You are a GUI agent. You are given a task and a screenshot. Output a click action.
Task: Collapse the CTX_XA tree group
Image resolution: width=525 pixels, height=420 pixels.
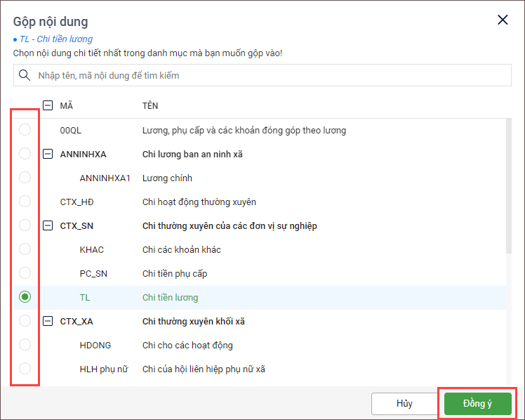(x=48, y=321)
